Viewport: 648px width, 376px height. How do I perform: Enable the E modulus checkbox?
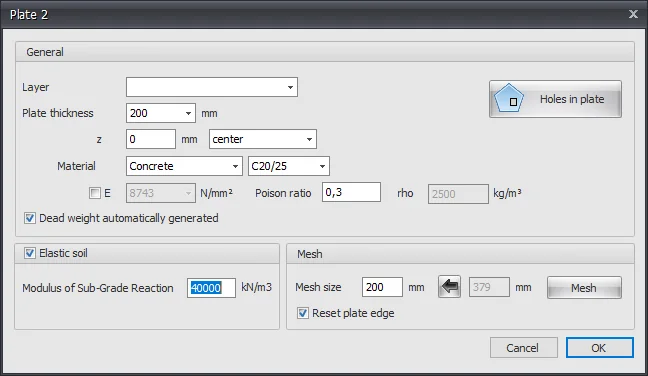[95, 193]
